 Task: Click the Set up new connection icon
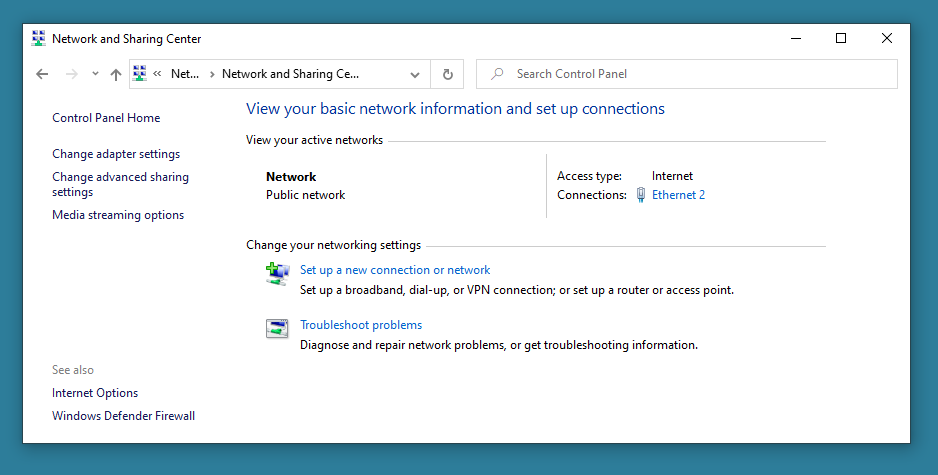[x=277, y=274]
